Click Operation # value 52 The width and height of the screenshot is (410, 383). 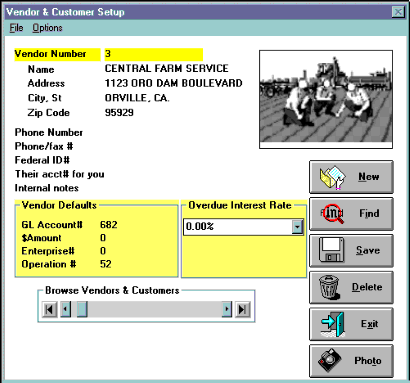point(106,264)
